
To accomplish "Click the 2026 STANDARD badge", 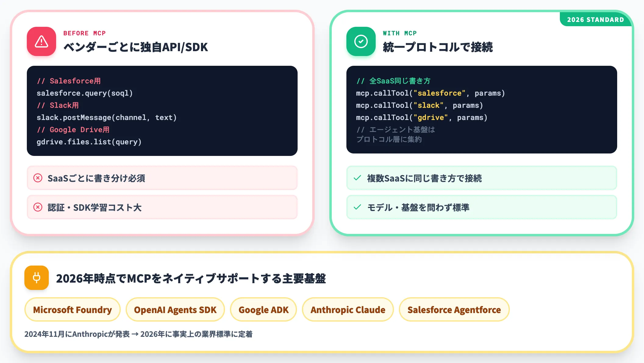I will tap(596, 19).
